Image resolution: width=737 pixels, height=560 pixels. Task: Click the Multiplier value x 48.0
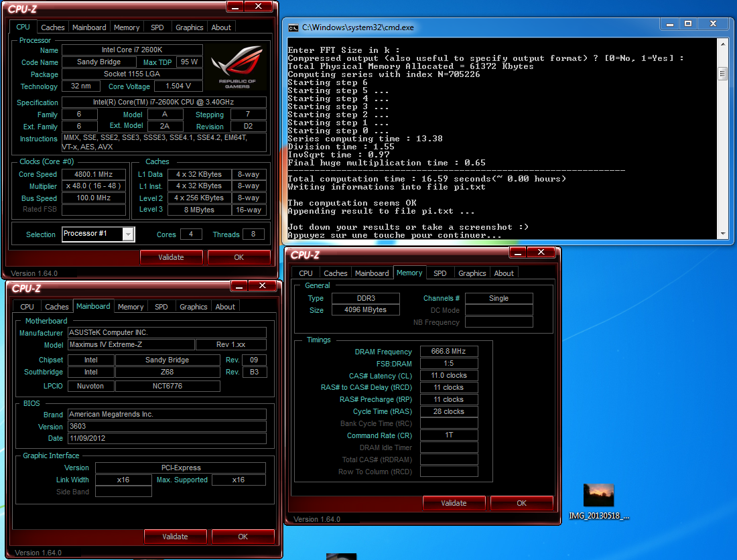coord(94,186)
